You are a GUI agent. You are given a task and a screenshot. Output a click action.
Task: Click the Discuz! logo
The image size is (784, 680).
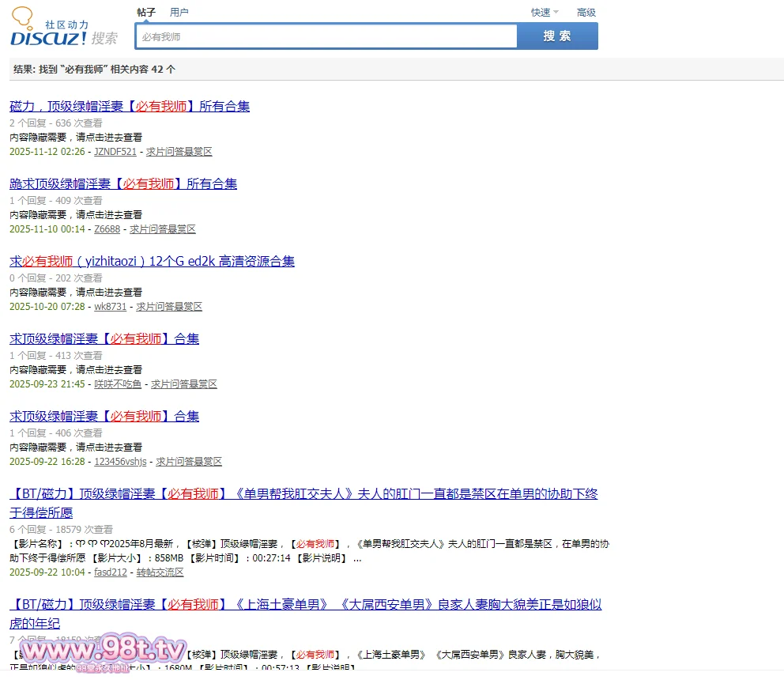[63, 30]
